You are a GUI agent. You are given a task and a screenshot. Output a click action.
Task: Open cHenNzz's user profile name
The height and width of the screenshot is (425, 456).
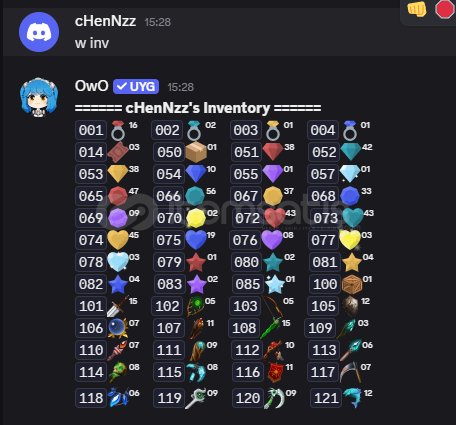[x=105, y=21]
